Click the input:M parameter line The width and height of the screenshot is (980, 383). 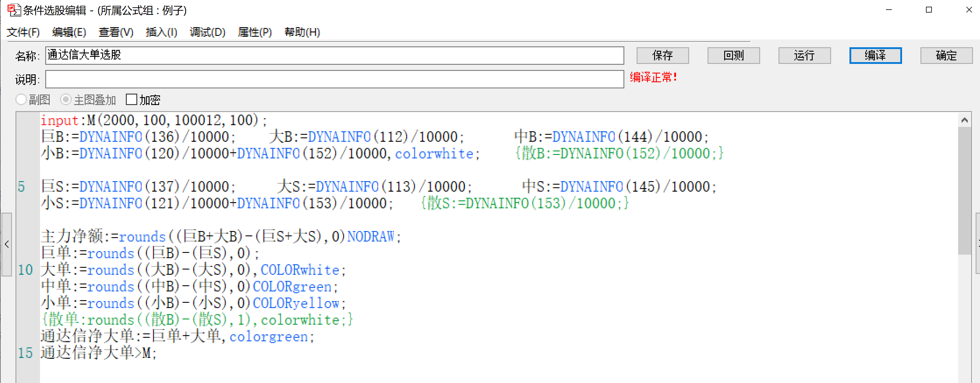(x=154, y=120)
